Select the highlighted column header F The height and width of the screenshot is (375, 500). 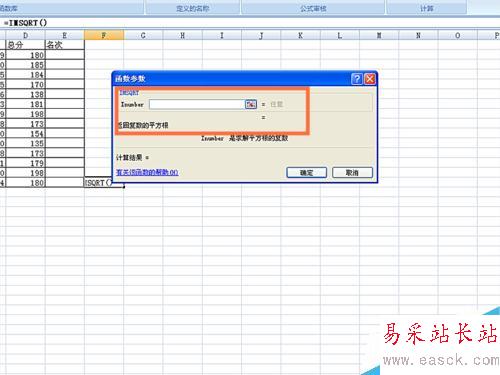[104, 35]
